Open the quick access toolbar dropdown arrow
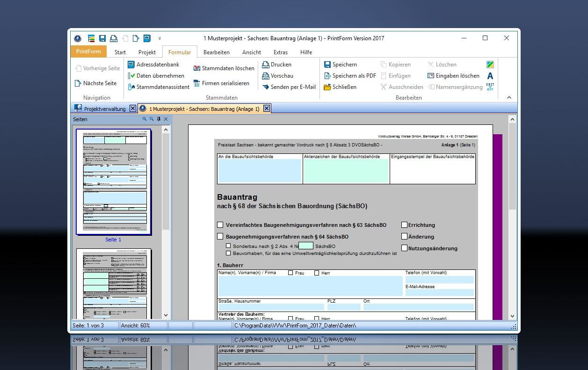Viewport: 588px width, 370px height. coord(160,39)
